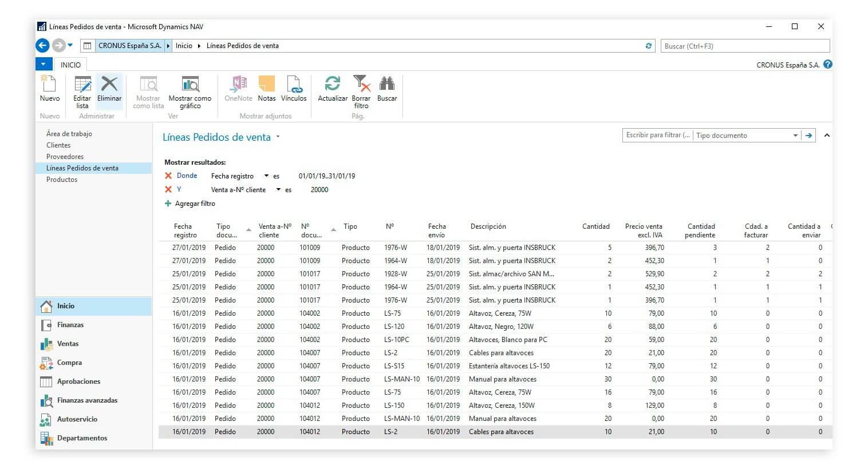Click the Borrar filtro icon
The height and width of the screenshot is (469, 868).
tap(361, 85)
